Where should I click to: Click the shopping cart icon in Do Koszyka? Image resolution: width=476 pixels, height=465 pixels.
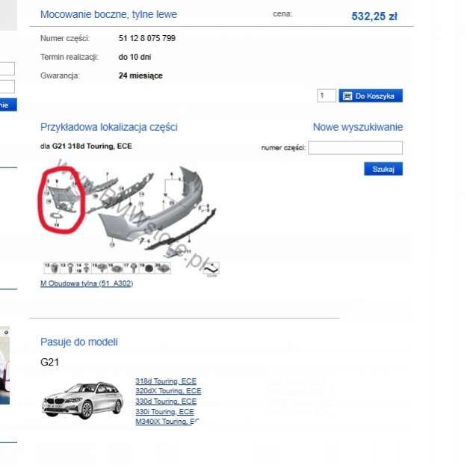347,96
